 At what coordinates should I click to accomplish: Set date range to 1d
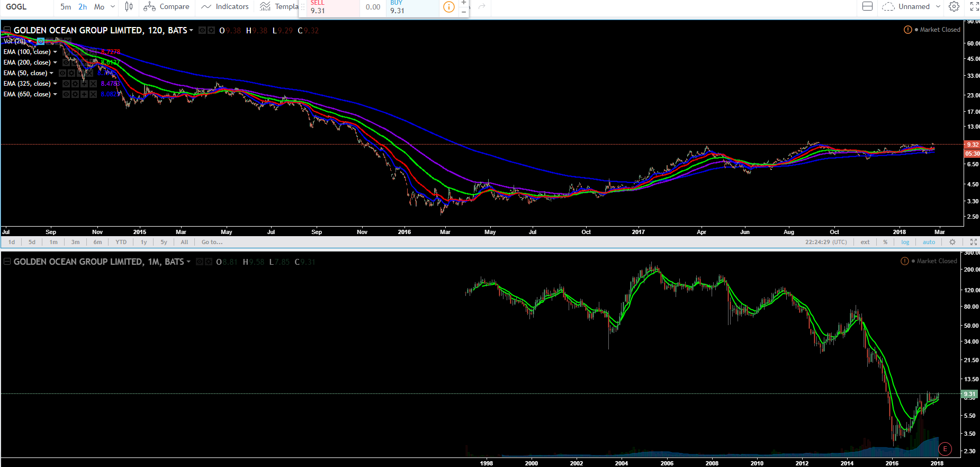[x=12, y=242]
